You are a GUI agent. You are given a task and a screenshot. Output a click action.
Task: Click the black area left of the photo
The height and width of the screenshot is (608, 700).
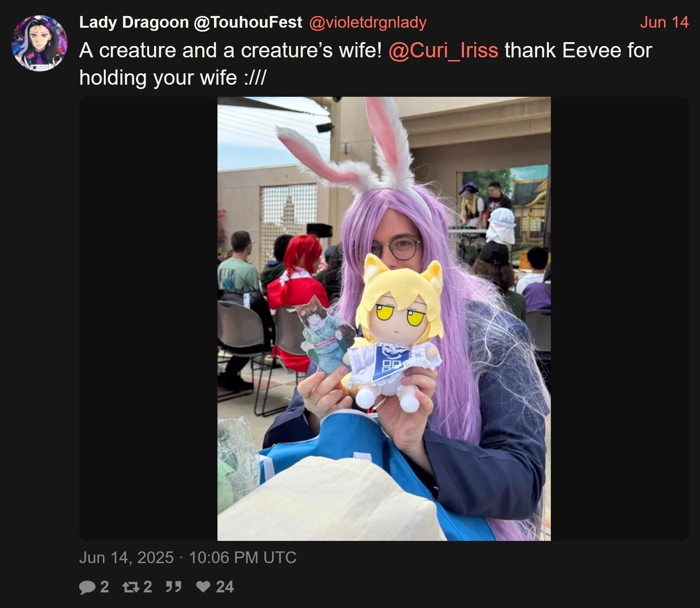pos(148,318)
